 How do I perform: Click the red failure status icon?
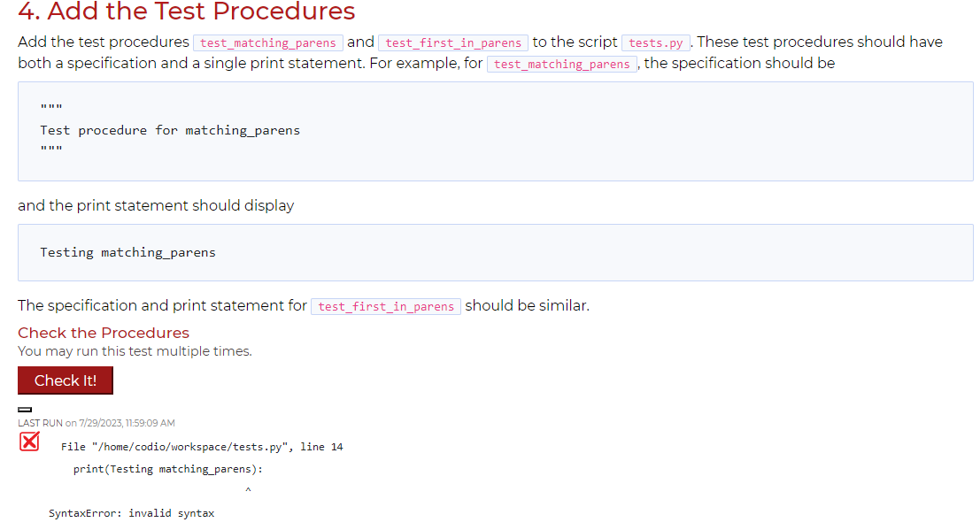29,442
